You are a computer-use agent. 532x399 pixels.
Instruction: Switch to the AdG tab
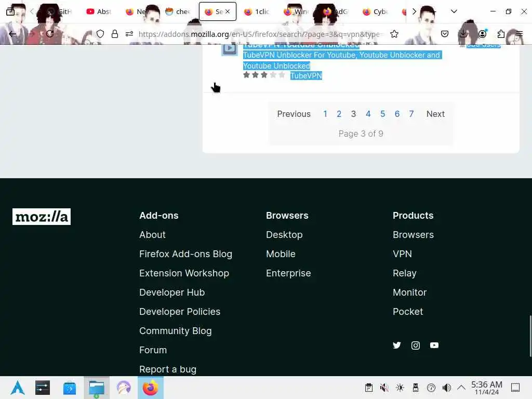336,11
